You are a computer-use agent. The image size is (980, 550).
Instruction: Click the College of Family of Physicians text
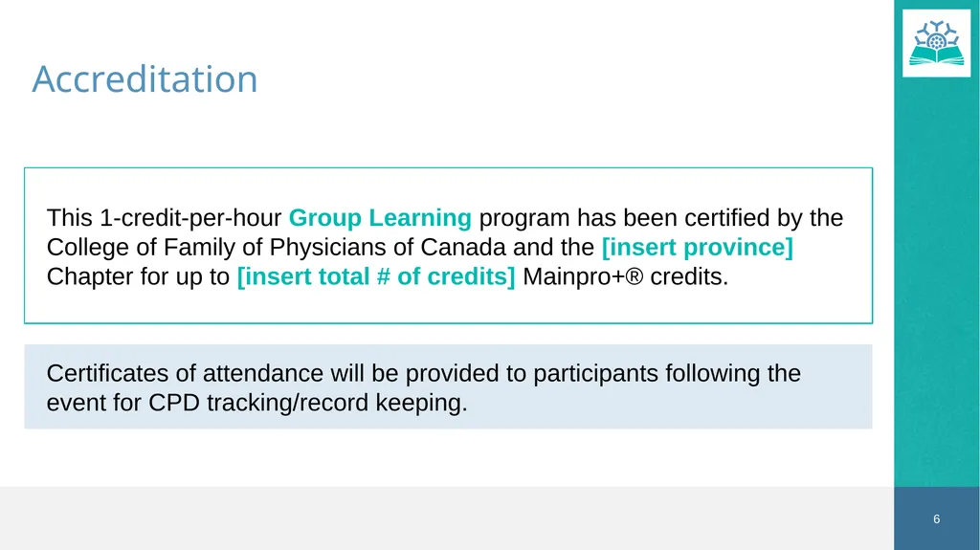click(x=276, y=247)
